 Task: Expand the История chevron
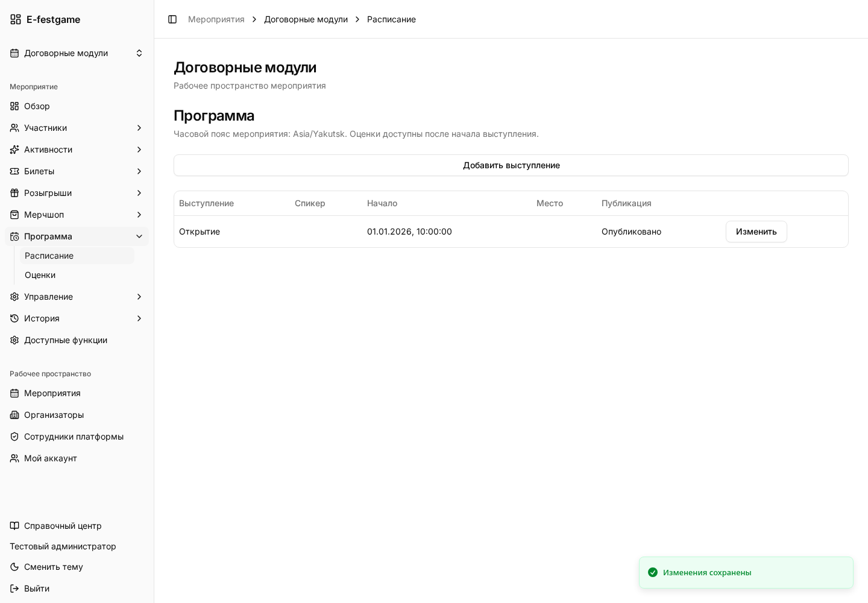point(139,318)
